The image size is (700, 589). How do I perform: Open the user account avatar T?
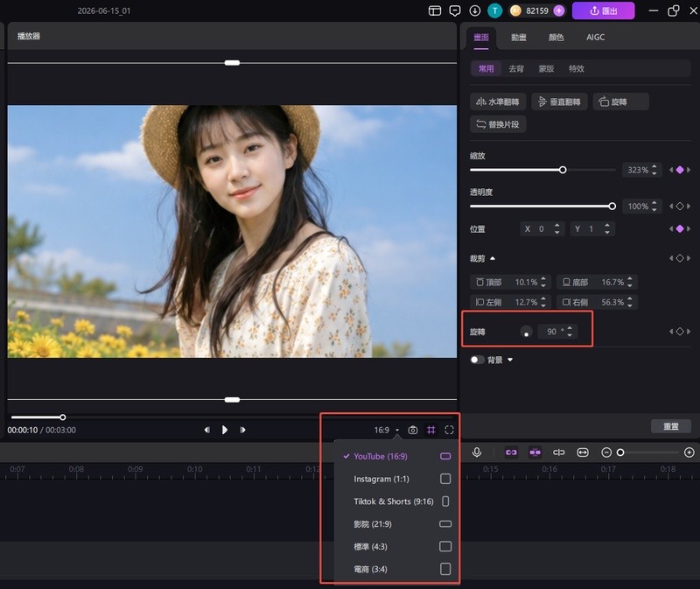coord(494,11)
